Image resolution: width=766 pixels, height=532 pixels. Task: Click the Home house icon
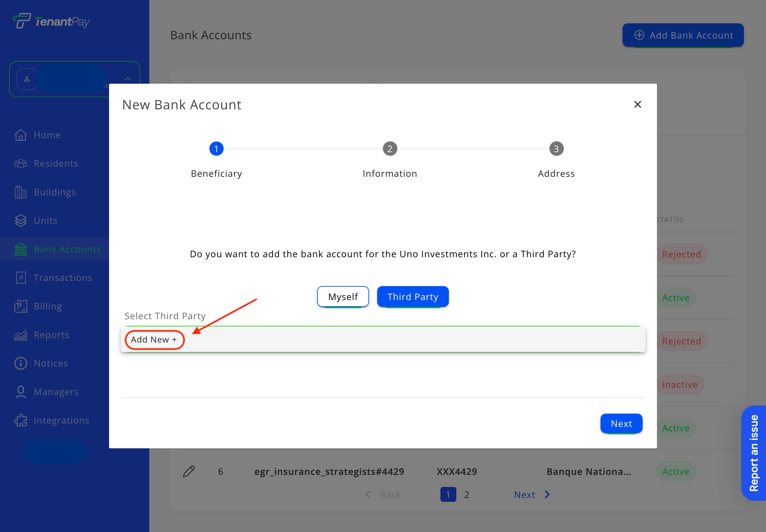(21, 135)
